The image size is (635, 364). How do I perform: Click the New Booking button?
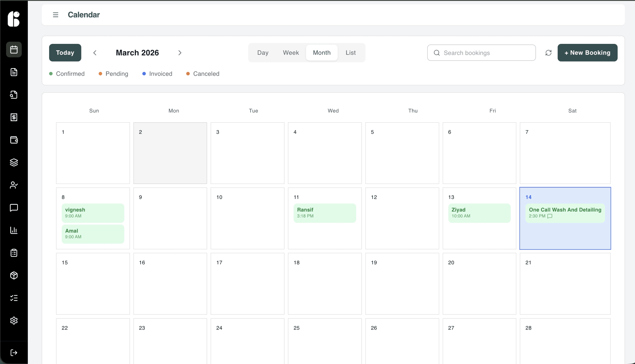[x=587, y=53]
